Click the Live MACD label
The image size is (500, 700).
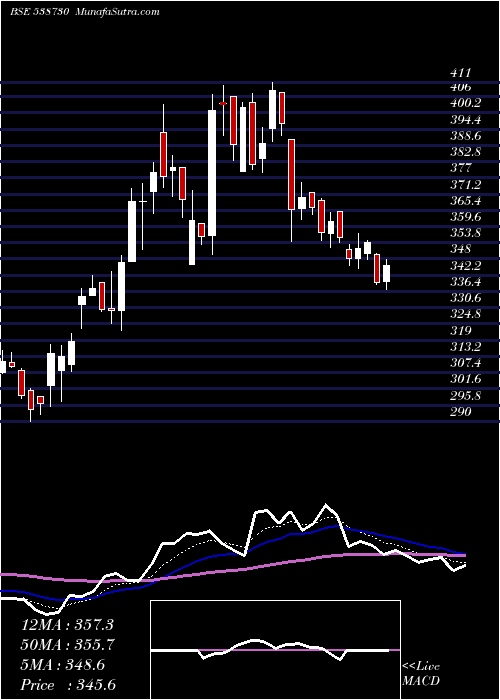421,673
